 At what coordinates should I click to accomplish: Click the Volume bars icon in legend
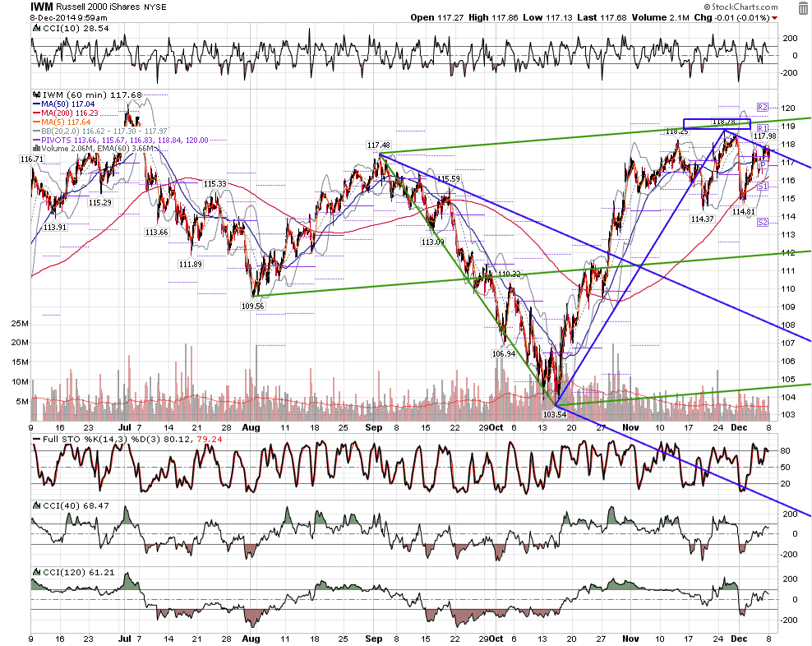tap(36, 149)
